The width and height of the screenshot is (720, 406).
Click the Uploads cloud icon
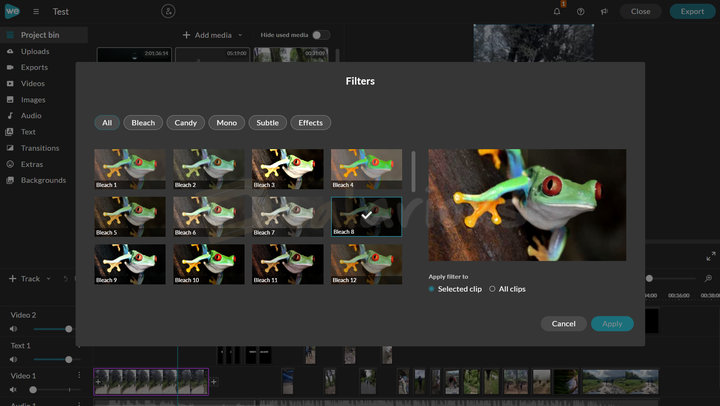click(x=10, y=51)
